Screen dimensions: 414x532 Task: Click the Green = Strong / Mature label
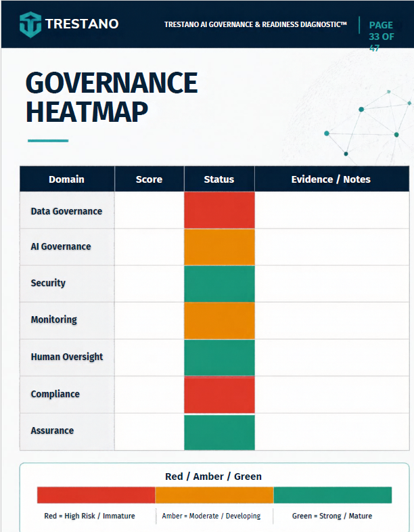[332, 516]
